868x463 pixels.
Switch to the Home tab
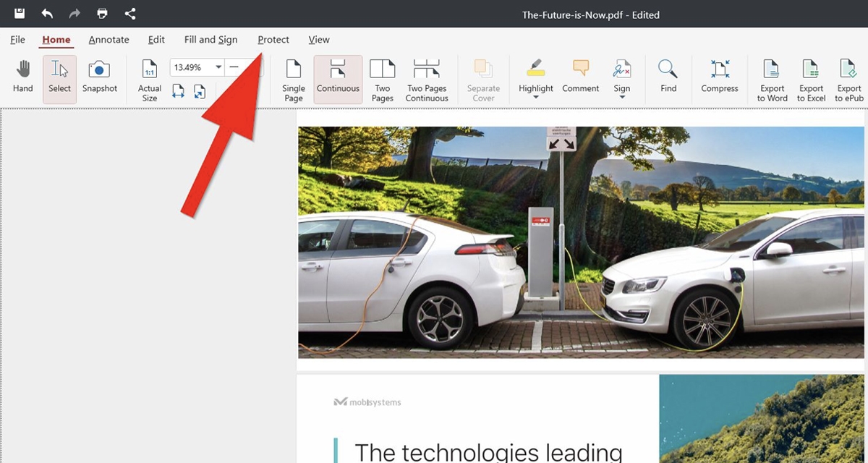pos(56,40)
